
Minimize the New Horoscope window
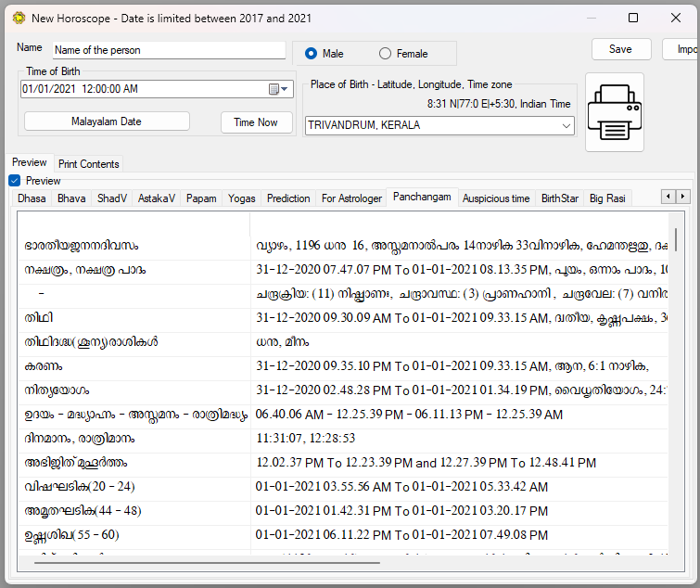pyautogui.click(x=592, y=18)
